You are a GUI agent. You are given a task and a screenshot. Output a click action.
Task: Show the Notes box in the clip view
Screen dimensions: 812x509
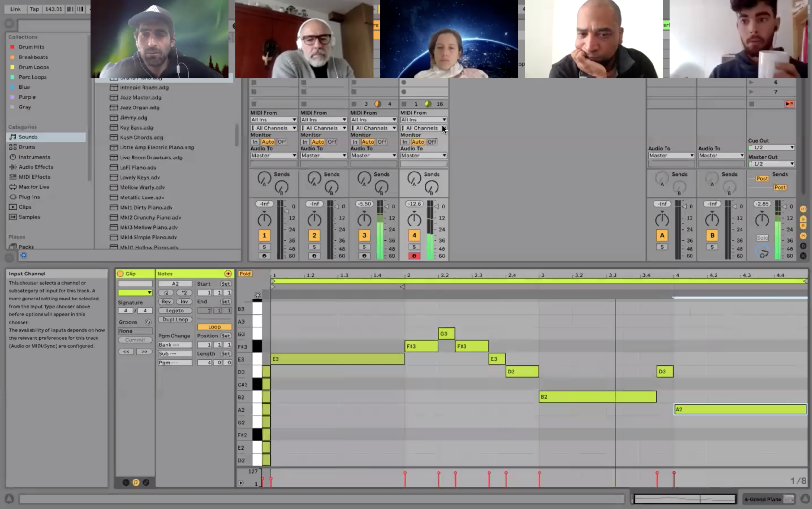click(x=136, y=482)
